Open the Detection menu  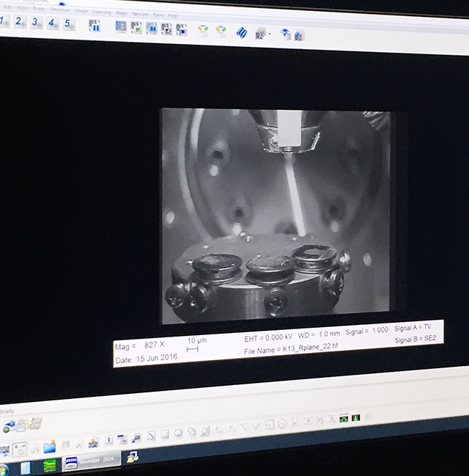[x=60, y=10]
